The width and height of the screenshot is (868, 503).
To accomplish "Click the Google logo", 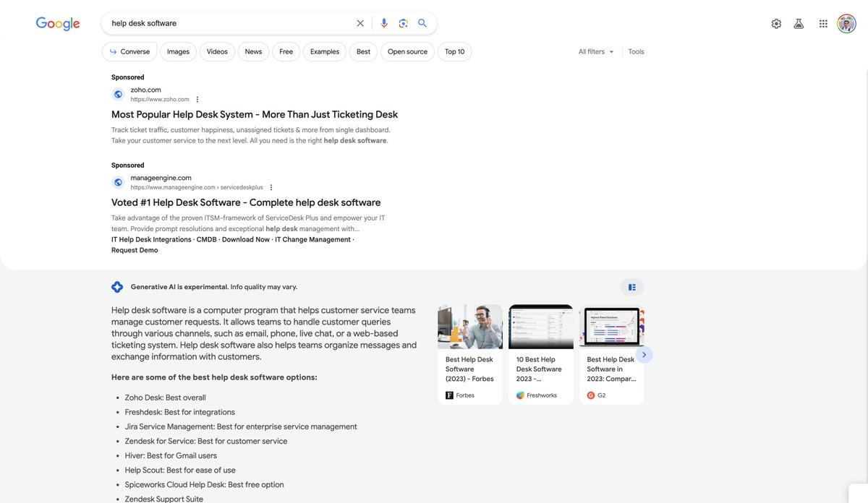I will coord(58,24).
